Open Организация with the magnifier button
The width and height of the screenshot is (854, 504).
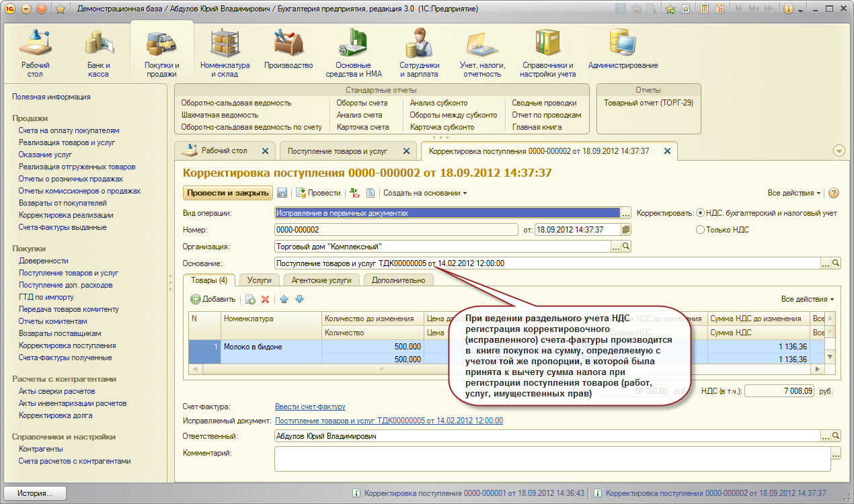point(626,247)
